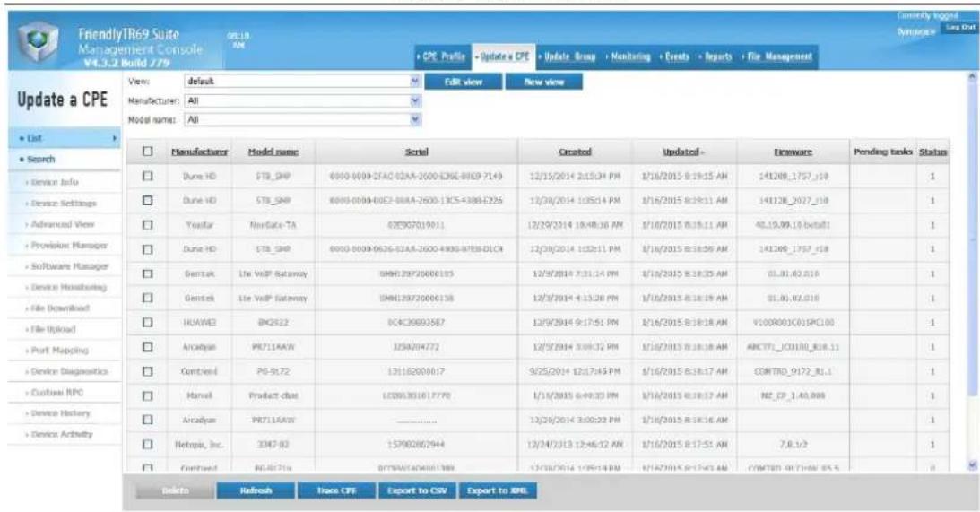980x512 pixels.
Task: Select checkbox for Netopia, Inc. row
Action: pyautogui.click(x=148, y=445)
